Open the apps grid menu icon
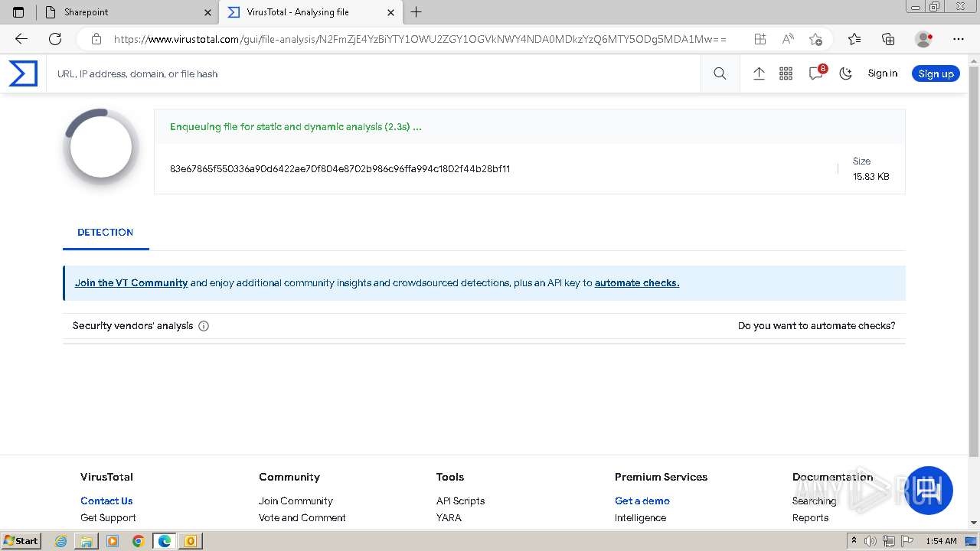Image resolution: width=980 pixels, height=551 pixels. pos(786,73)
